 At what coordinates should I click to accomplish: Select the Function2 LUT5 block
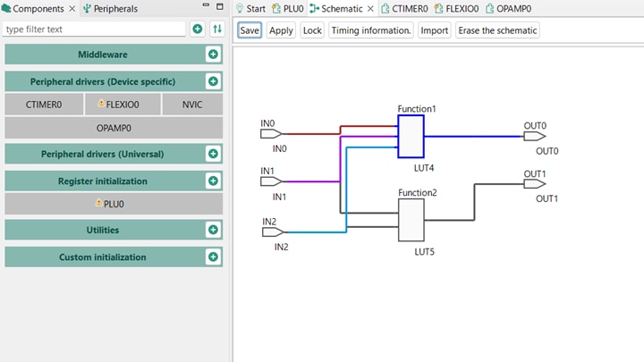411,220
